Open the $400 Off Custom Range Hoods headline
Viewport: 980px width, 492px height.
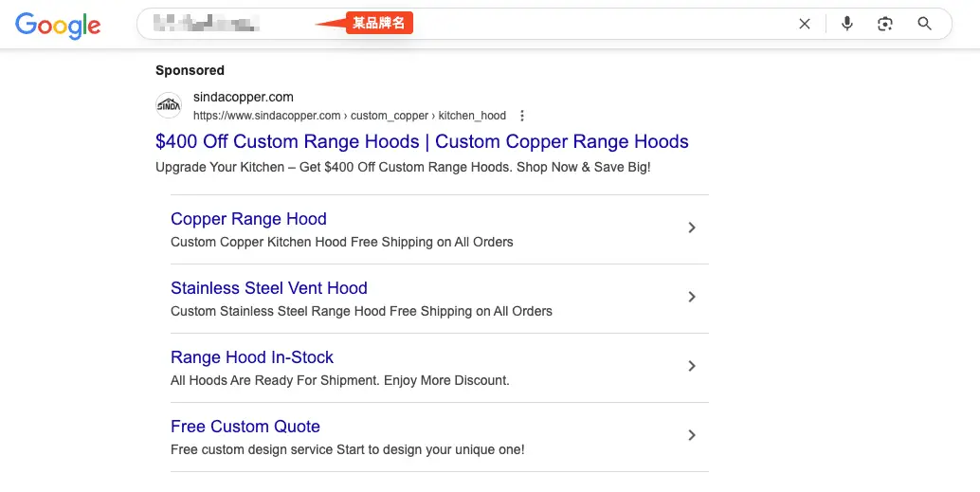422,141
